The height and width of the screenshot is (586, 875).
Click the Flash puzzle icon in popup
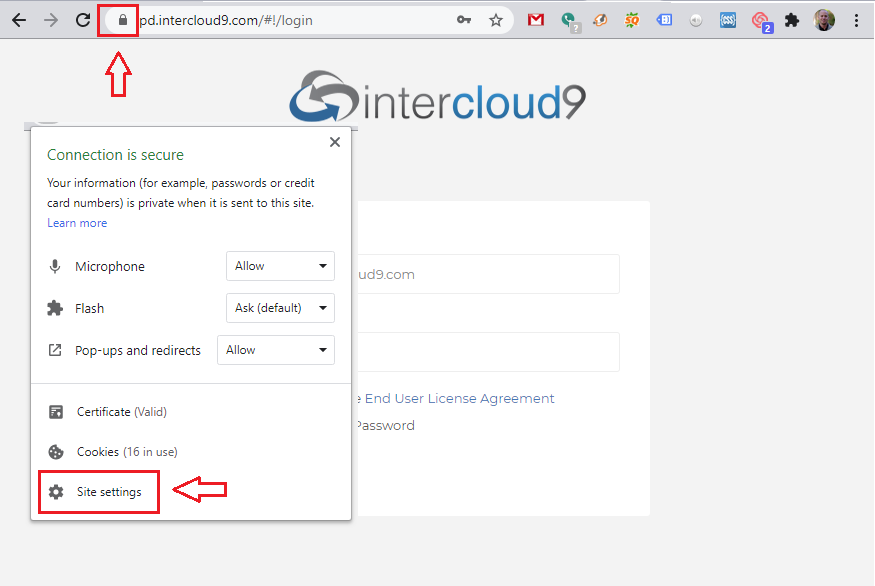[55, 308]
